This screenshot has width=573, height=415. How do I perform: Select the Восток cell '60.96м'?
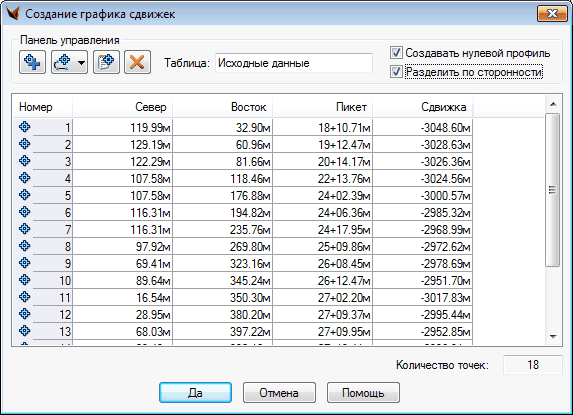(222, 145)
